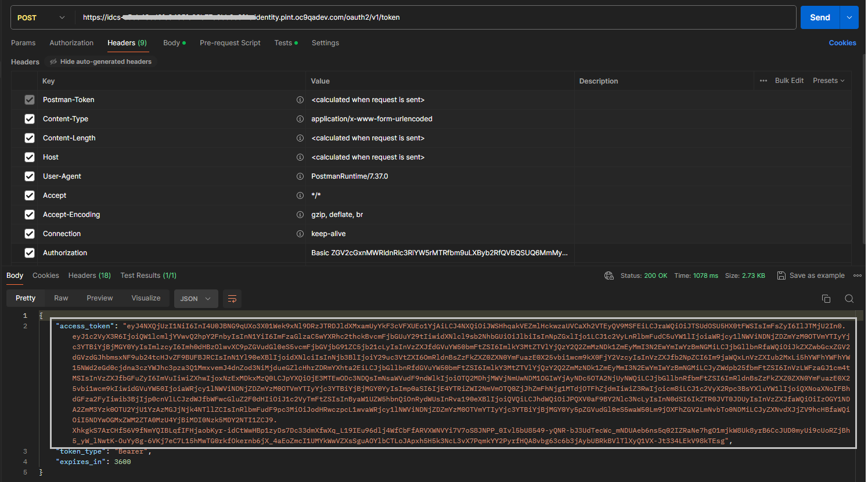This screenshot has width=868, height=482.
Task: Toggle the Postman-Token header checkbox
Action: tap(30, 100)
